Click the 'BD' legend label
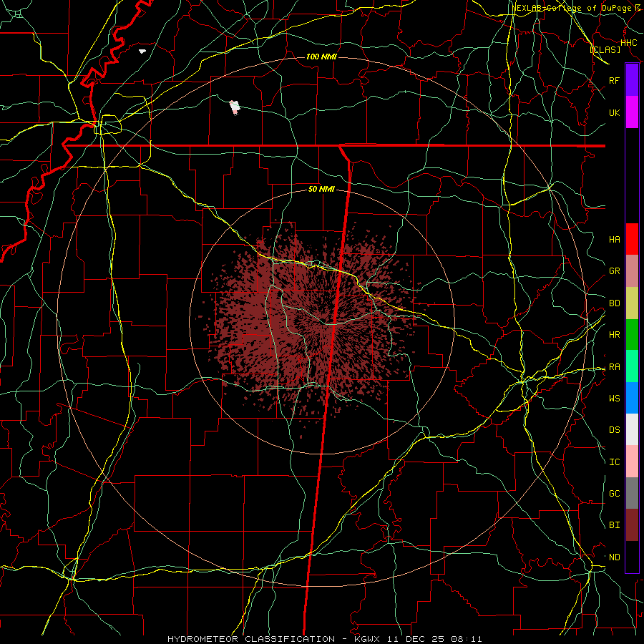Screen dimensions: 644x644 614,303
